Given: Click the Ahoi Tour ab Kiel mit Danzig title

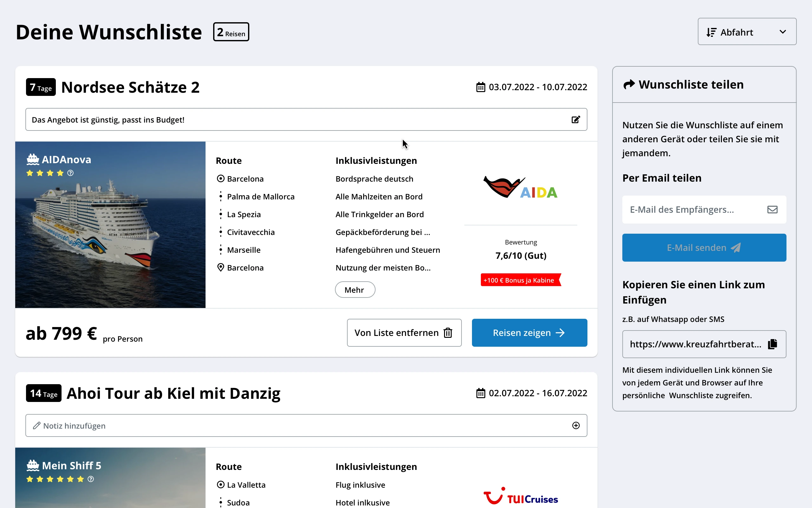Looking at the screenshot, I should coord(174,393).
